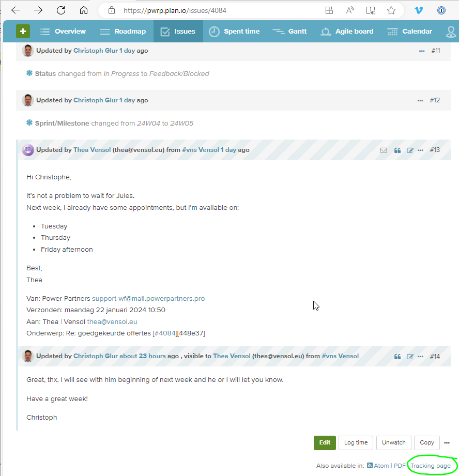The width and height of the screenshot is (459, 476).
Task: Edit note #14 with the pencil icon
Action: coord(410,357)
